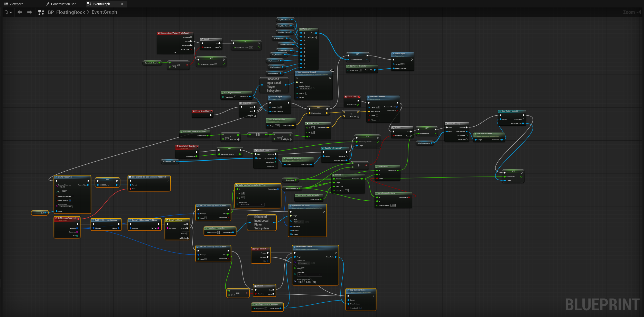644x317 pixels.
Task: Select the Set Actor Location node title
Action: (378, 97)
